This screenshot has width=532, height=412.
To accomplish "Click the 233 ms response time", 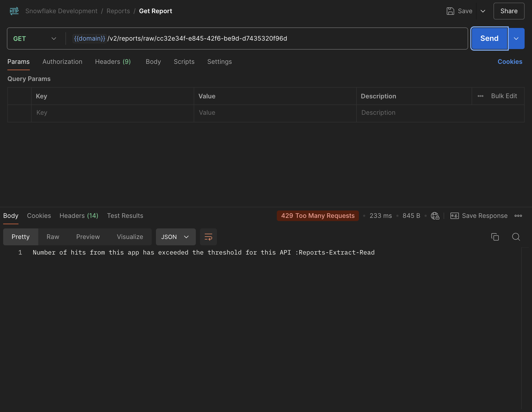I will (x=381, y=216).
